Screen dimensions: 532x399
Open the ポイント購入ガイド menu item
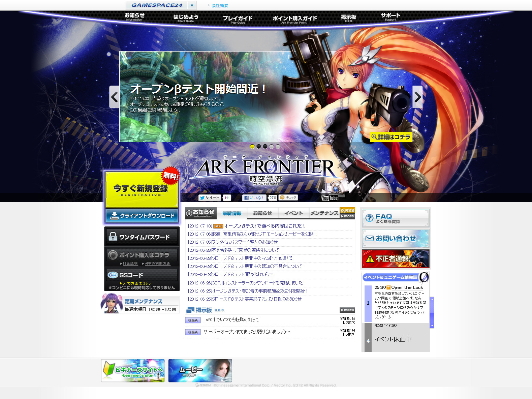[x=294, y=20]
